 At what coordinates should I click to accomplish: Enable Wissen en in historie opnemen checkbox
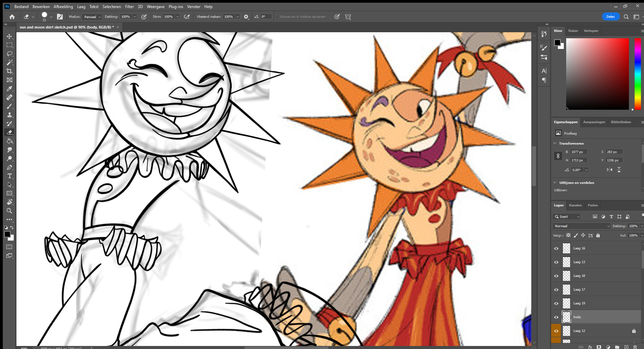[x=277, y=17]
